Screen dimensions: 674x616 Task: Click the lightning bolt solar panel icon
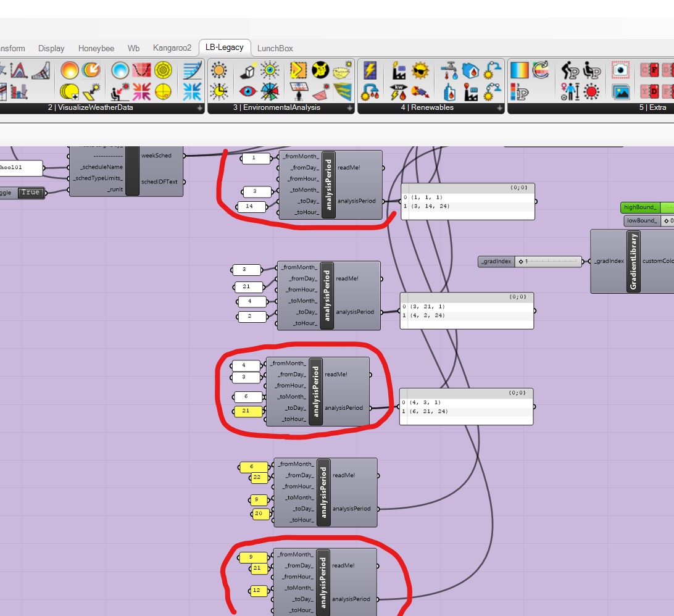click(370, 70)
